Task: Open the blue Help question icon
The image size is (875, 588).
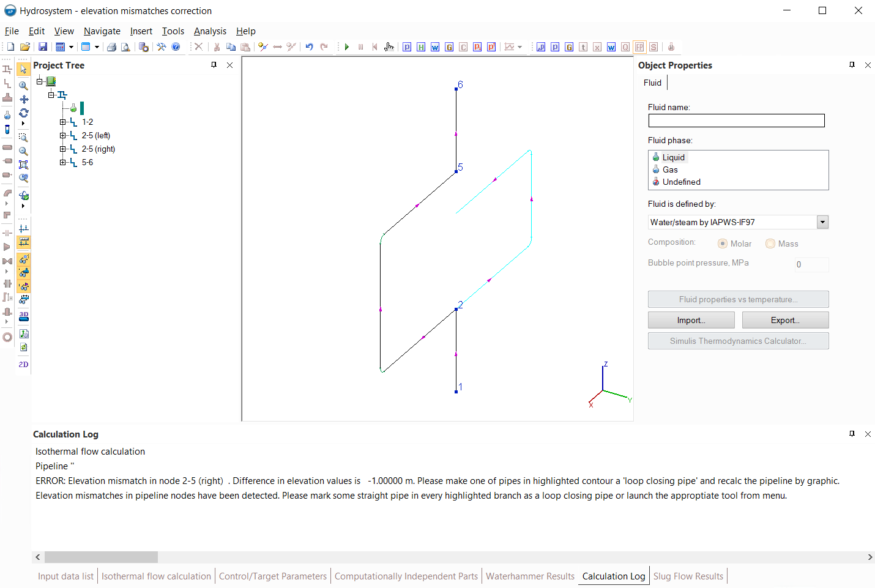Action: 176,47
